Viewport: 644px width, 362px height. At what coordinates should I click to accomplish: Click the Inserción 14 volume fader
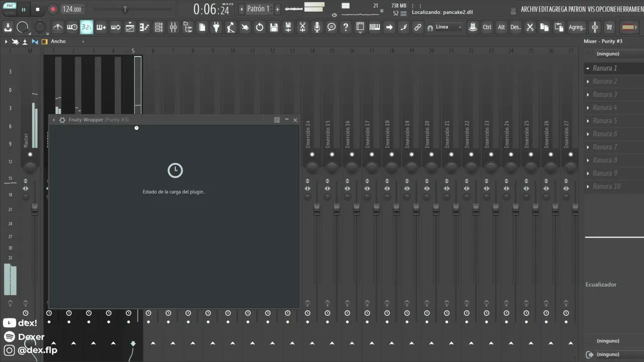316,209
